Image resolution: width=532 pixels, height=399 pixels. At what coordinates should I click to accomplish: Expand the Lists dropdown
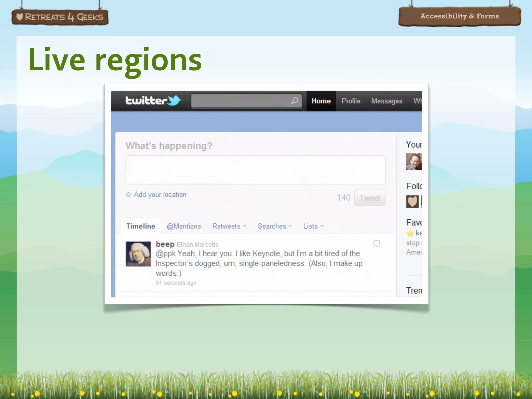(313, 226)
